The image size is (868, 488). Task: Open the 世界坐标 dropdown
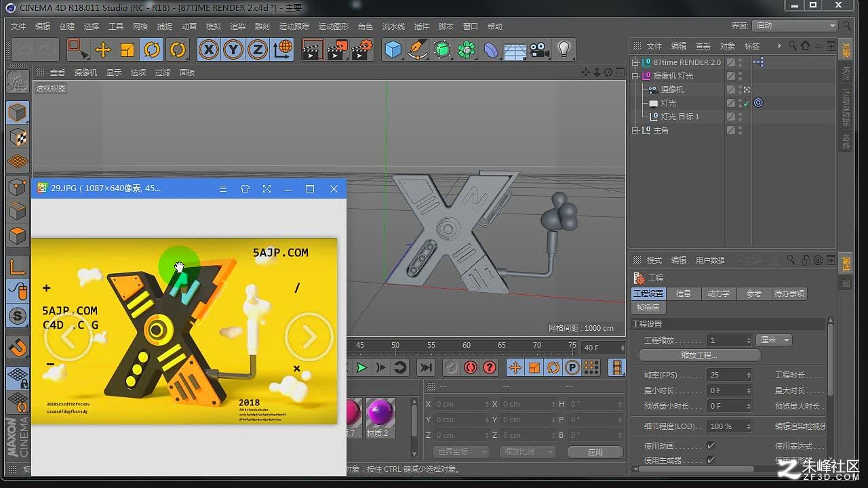tap(461, 451)
